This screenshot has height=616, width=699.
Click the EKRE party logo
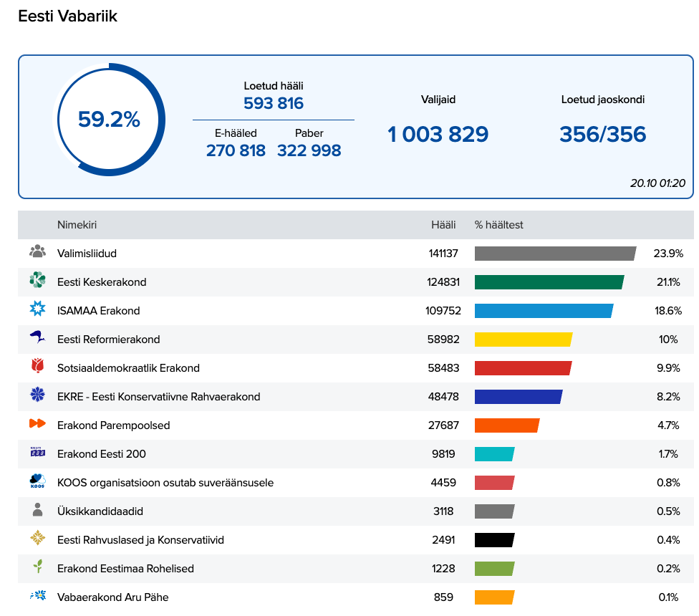[x=37, y=395]
